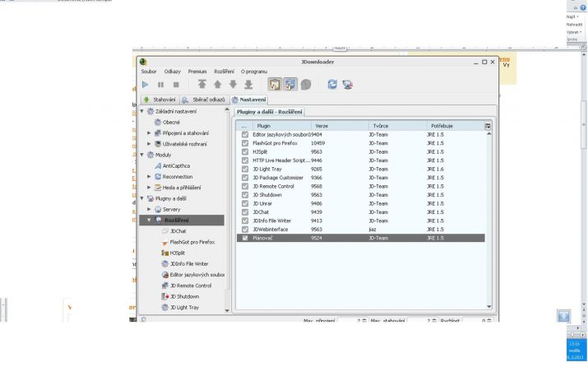The height and width of the screenshot is (367, 588).
Task: Switch to the Sběrač odkazů tab
Action: tap(204, 100)
